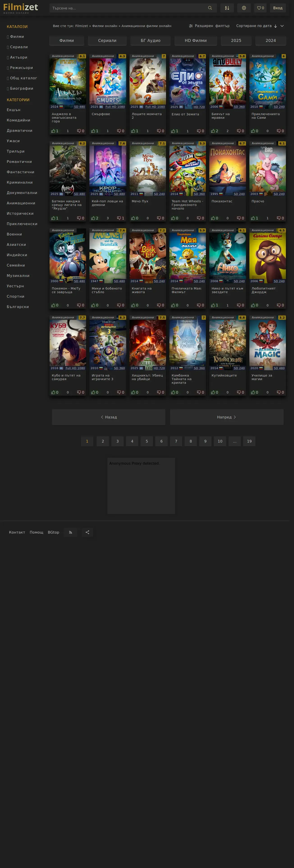Viewport: 294px width, 868px height.
Task: Dislike Биячът на мравки
Action: point(240,131)
